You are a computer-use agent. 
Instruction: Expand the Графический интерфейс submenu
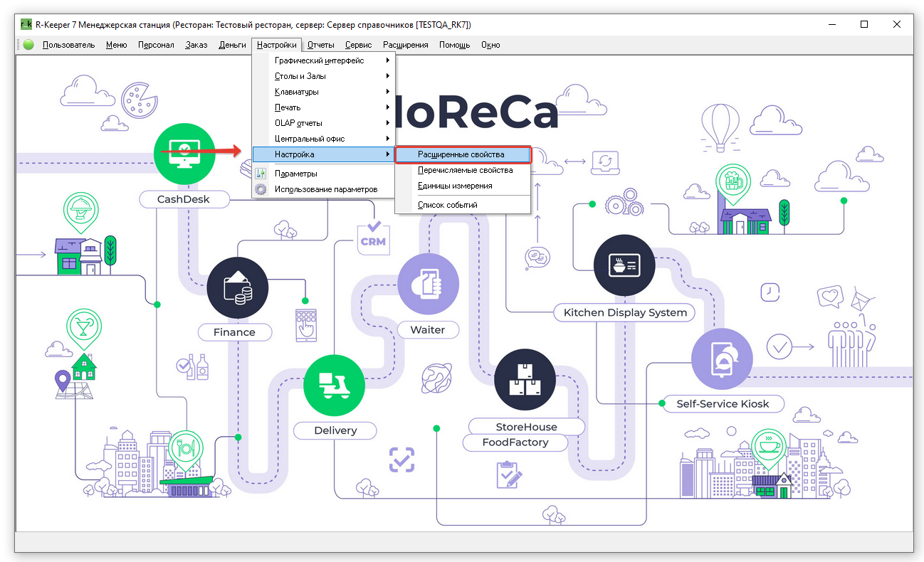pyautogui.click(x=319, y=60)
